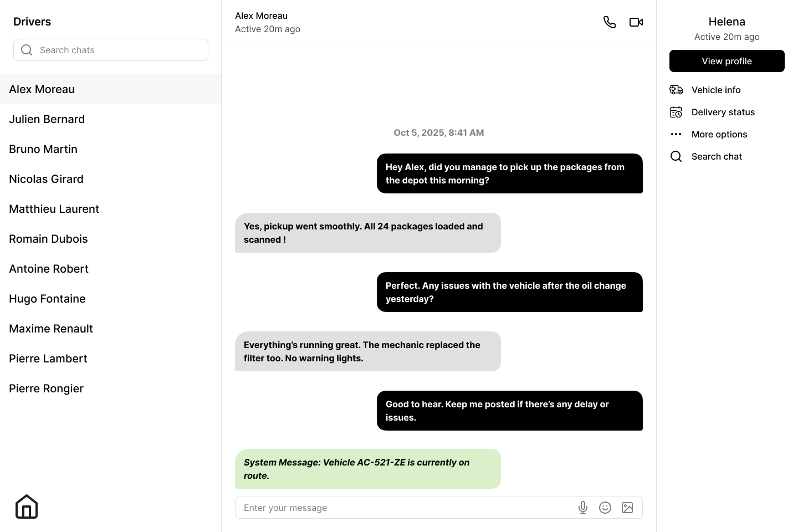Open Vehicle info for Helena
Screen dimensions: 798x532
716,90
